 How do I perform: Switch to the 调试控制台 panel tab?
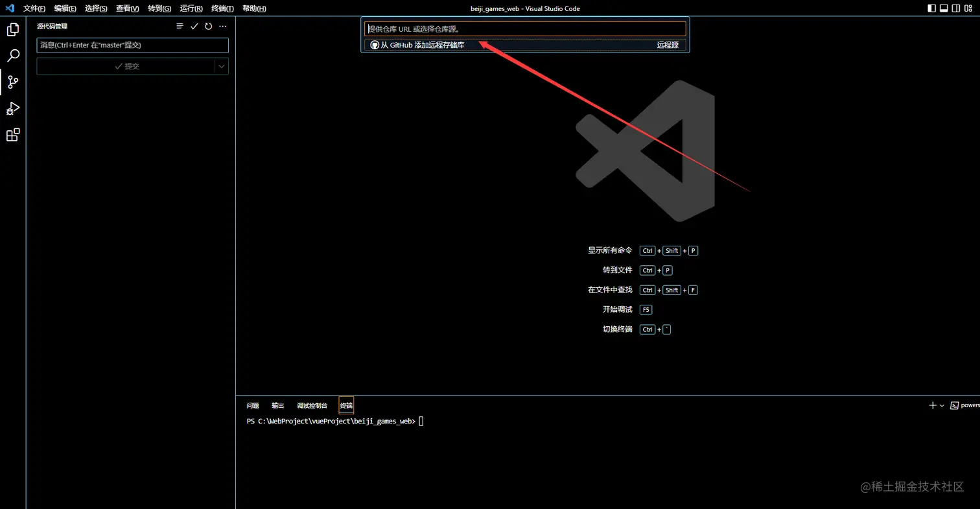point(312,405)
